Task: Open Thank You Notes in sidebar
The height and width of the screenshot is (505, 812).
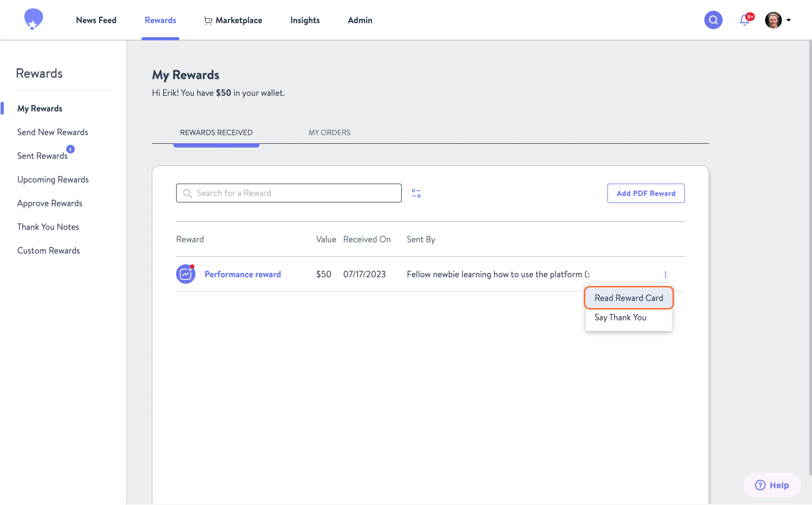Action: point(48,227)
